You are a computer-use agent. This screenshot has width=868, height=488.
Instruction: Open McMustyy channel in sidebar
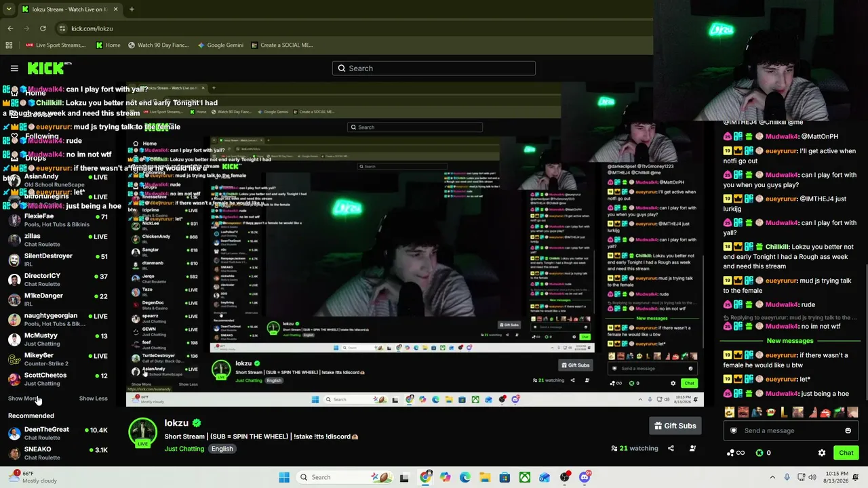click(56, 339)
